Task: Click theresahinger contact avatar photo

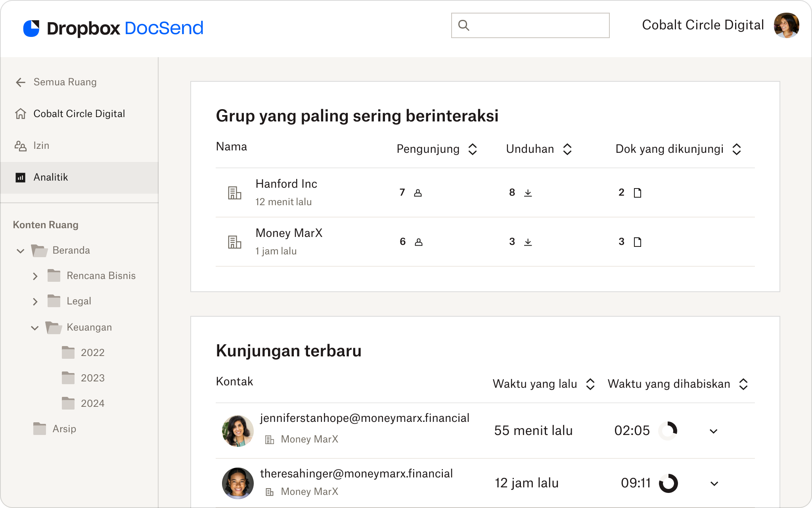Action: click(x=238, y=483)
